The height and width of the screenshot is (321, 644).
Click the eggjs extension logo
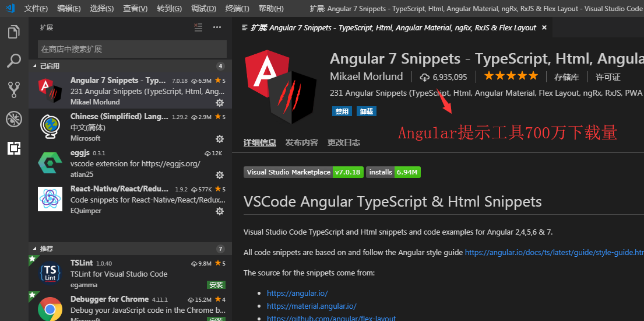[50, 163]
